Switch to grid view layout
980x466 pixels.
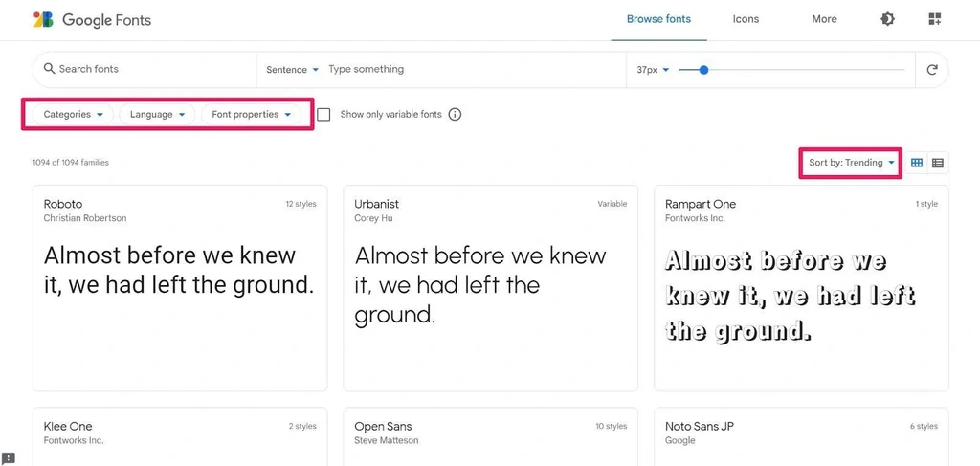917,163
